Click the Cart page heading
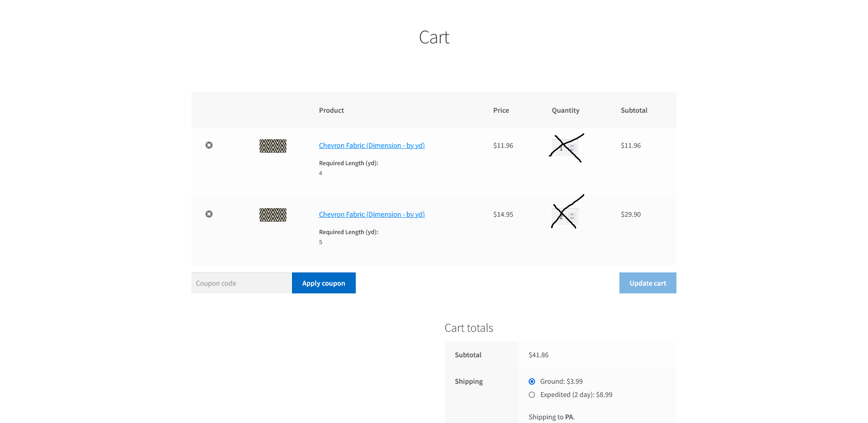This screenshot has height=423, width=868. pos(434,37)
